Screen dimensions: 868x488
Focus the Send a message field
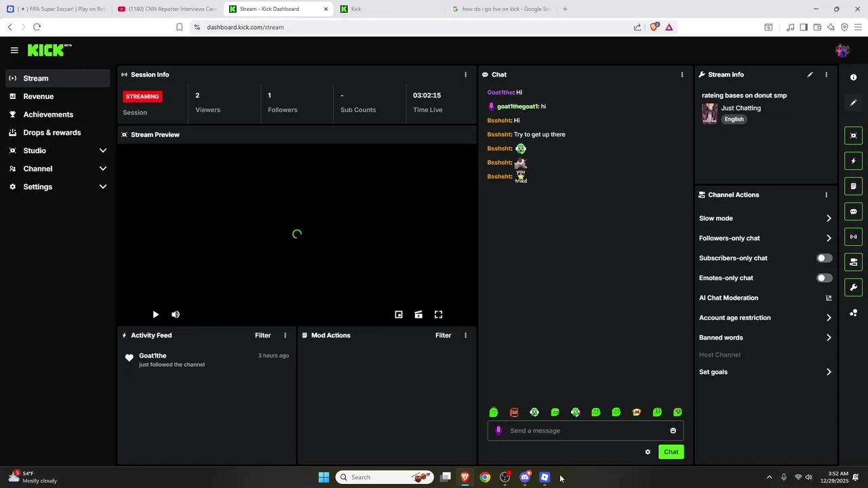click(x=585, y=430)
